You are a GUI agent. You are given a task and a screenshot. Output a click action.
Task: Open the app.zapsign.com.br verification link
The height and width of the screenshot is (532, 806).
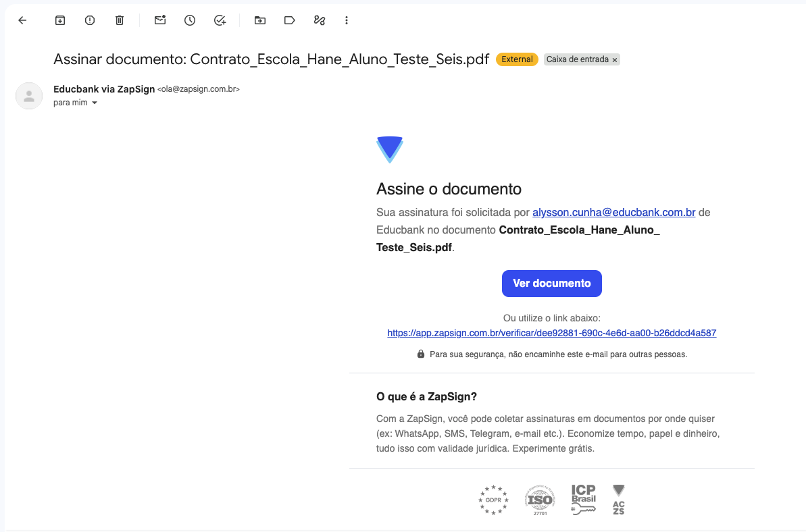[551, 333]
